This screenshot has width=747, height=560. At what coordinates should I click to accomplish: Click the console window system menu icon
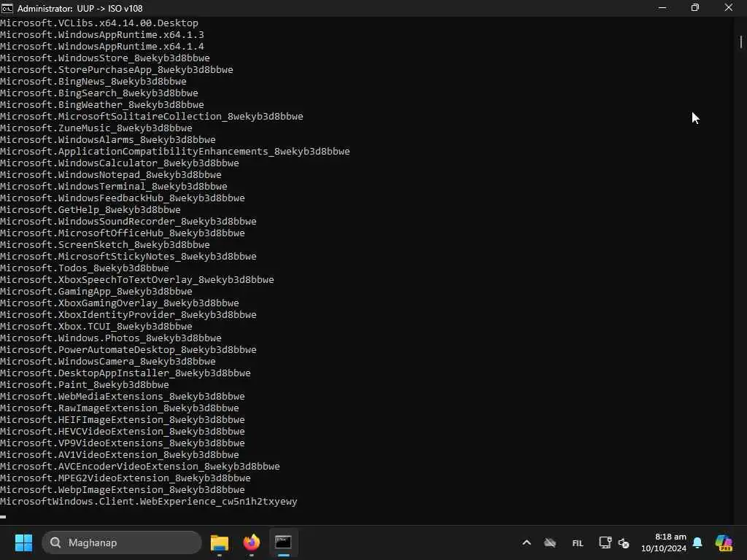pos(7,8)
